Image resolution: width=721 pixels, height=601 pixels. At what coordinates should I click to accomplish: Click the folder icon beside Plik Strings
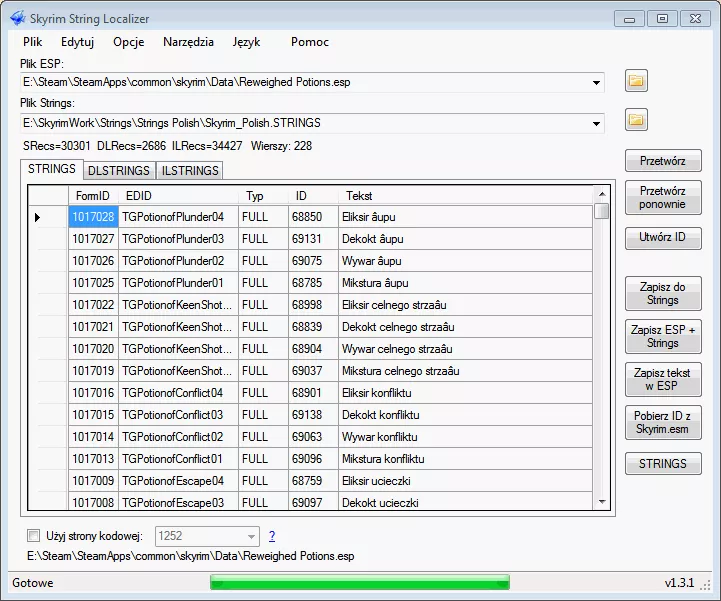[637, 121]
